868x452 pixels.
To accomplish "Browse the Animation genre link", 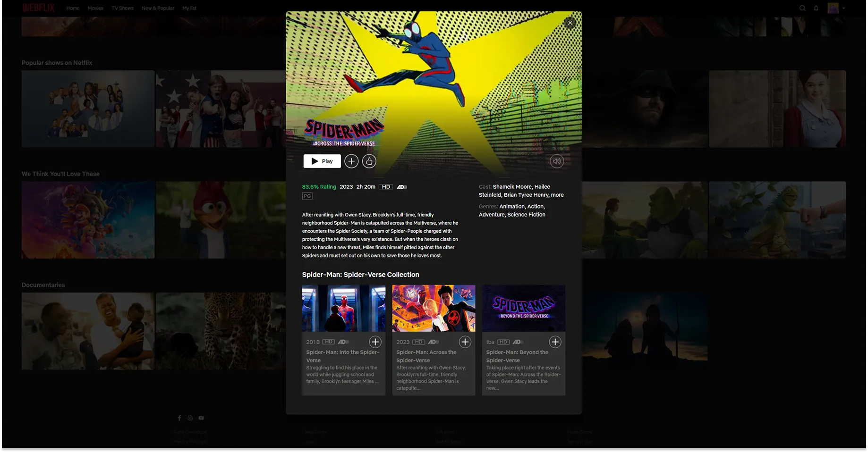I will (x=513, y=206).
